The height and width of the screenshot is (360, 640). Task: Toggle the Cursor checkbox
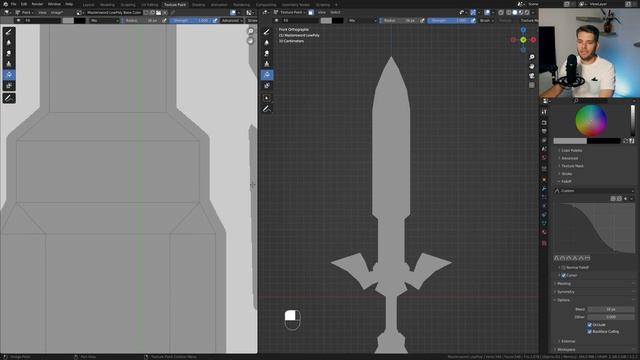point(564,275)
